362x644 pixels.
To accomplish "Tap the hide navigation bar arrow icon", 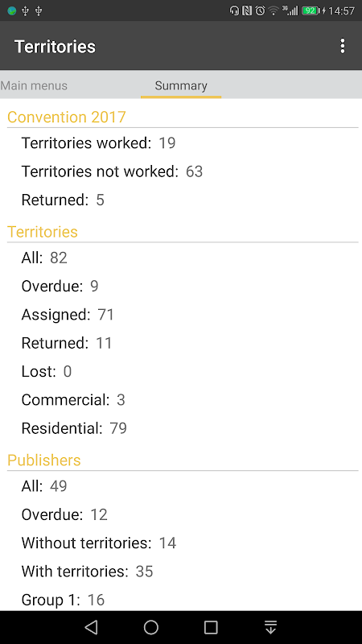I will [270, 627].
